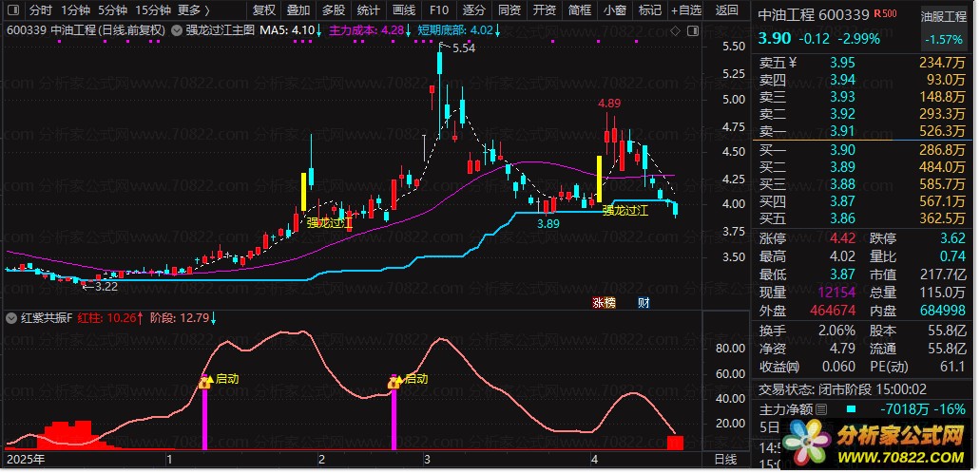Screen dimensions: 980x473
Task: Switch to the 15分钟 period
Action: coord(152,10)
